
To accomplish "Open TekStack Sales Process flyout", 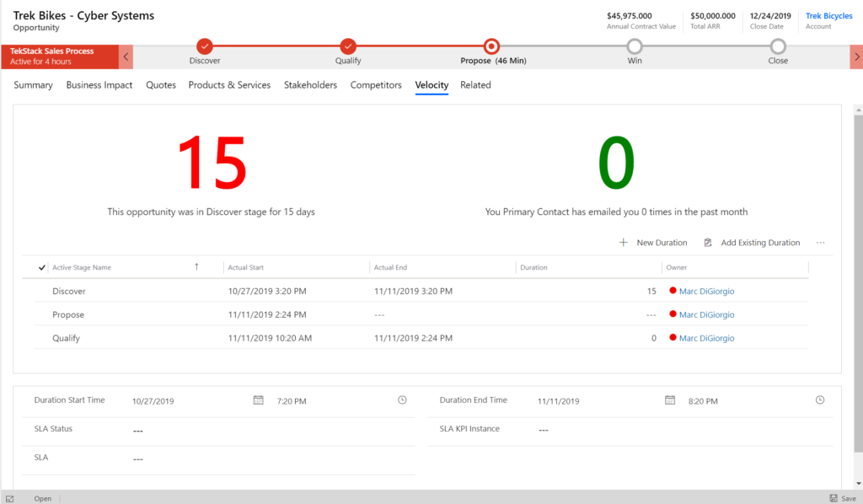I will [x=60, y=56].
